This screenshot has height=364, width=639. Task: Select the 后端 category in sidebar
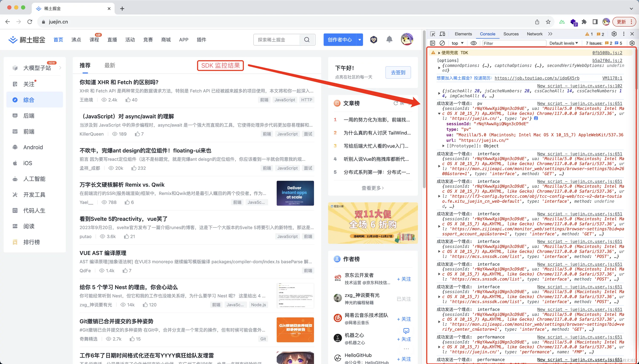pos(34,115)
